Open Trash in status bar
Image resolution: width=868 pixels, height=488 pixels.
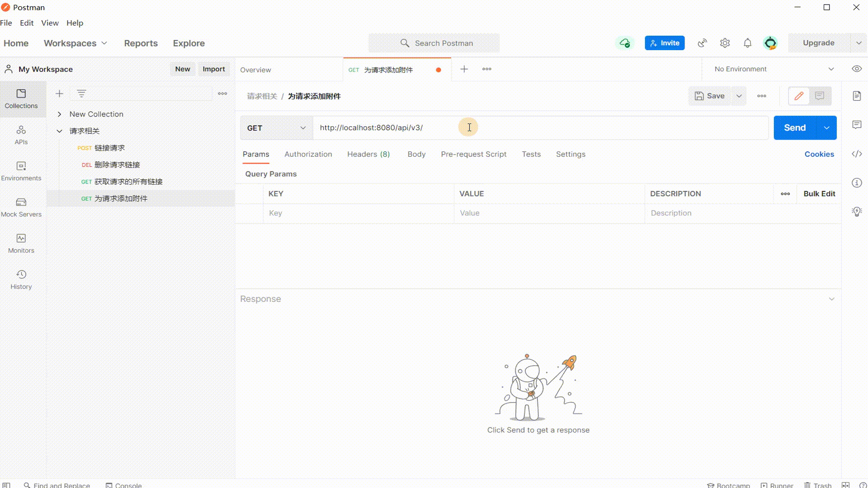pyautogui.click(x=817, y=485)
